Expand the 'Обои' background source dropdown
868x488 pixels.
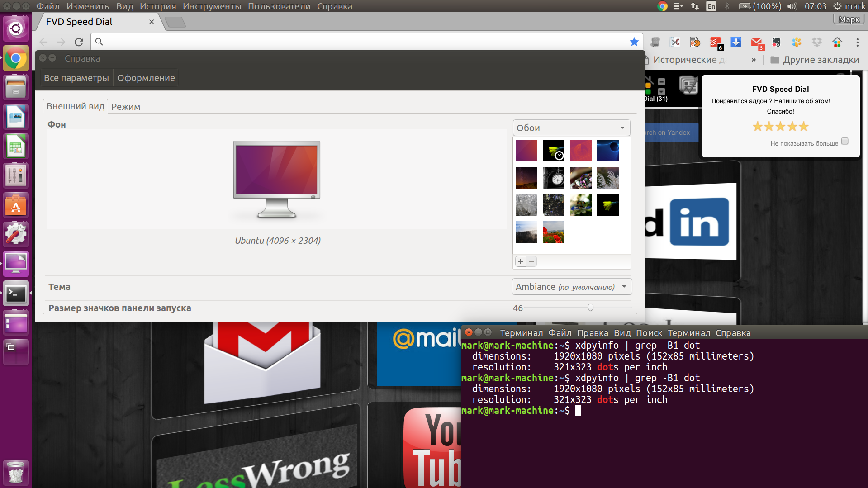pos(571,128)
